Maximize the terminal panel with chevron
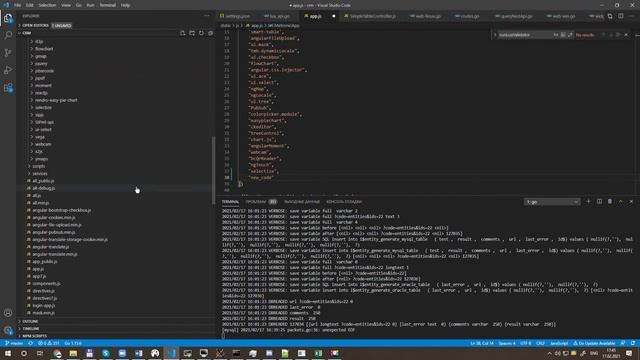 (x=620, y=202)
